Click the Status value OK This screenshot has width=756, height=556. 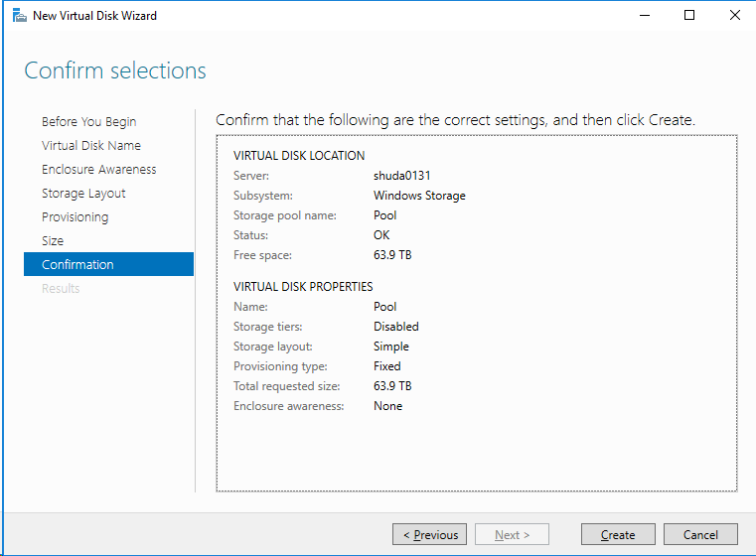coord(381,235)
